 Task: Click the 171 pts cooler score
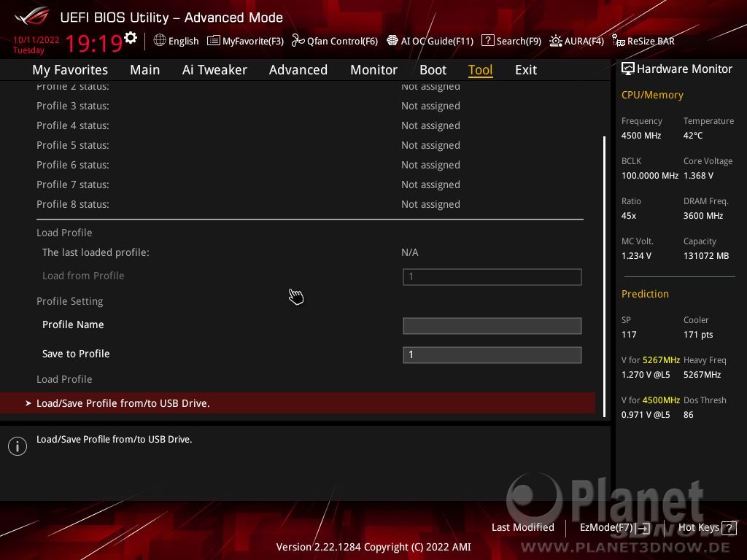click(x=698, y=335)
